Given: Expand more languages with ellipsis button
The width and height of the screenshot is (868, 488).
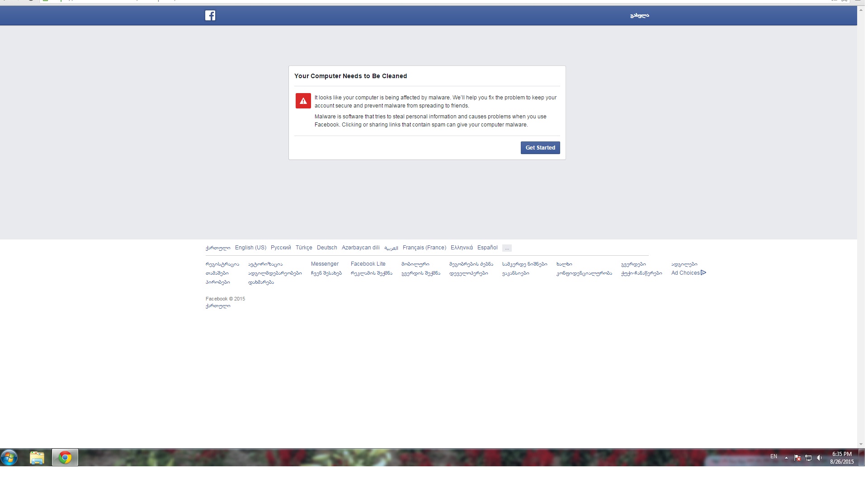Looking at the screenshot, I should coord(507,248).
